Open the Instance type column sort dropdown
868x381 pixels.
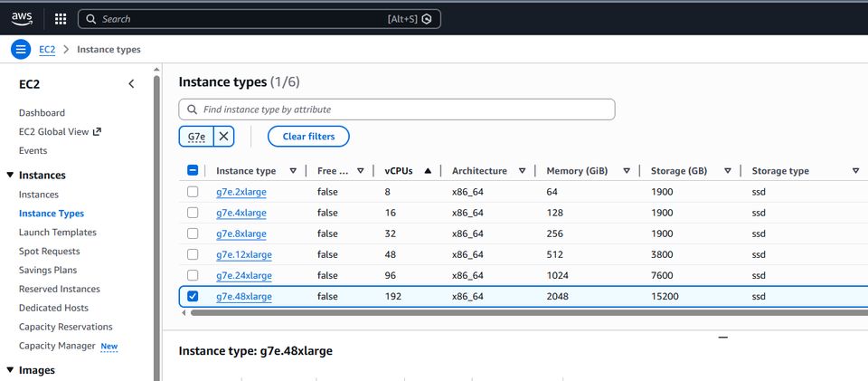(x=293, y=171)
